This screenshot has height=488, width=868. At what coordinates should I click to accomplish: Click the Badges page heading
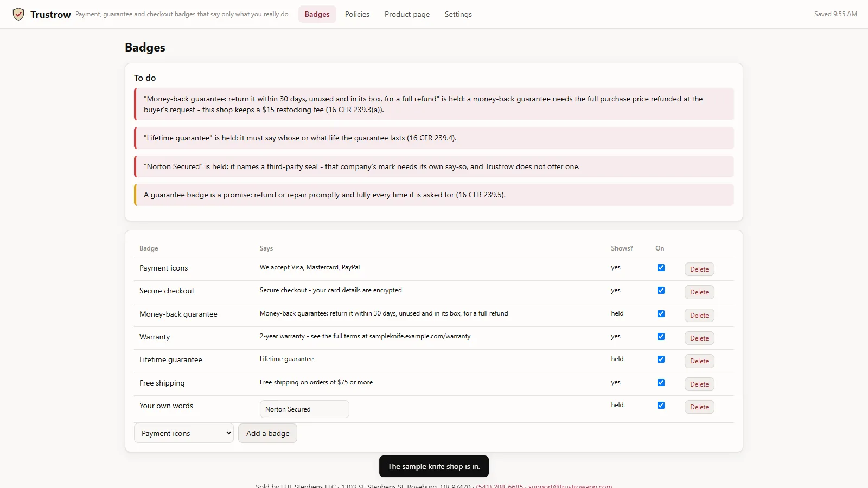coord(145,48)
